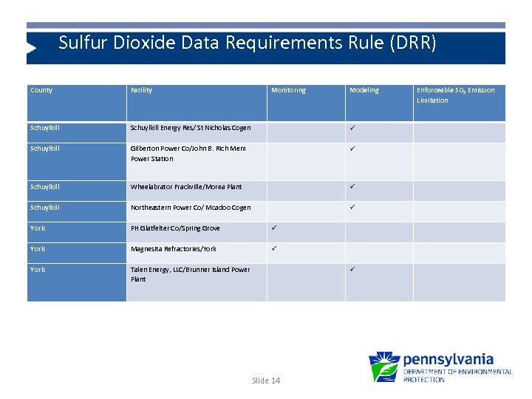The height and width of the screenshot is (399, 532).
Task: Click the slide title 'Sulfur Dioxide Data Requirements Rule (DRR)'
Action: [247, 43]
